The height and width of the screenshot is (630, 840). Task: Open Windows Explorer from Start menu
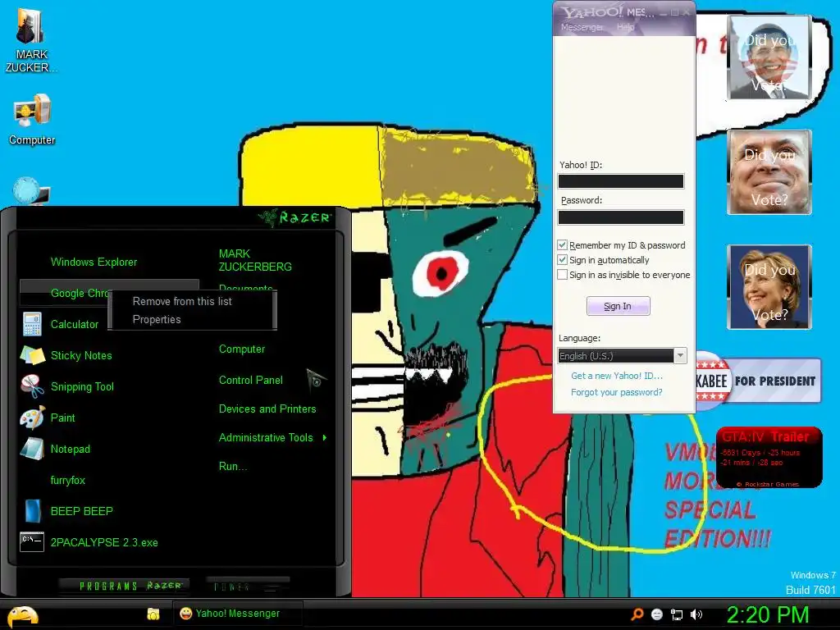[x=94, y=262]
